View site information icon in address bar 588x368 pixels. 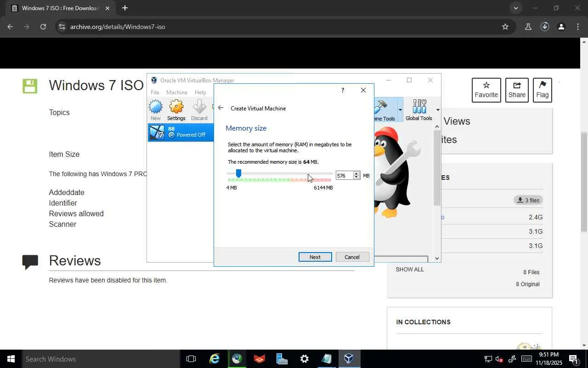point(62,27)
